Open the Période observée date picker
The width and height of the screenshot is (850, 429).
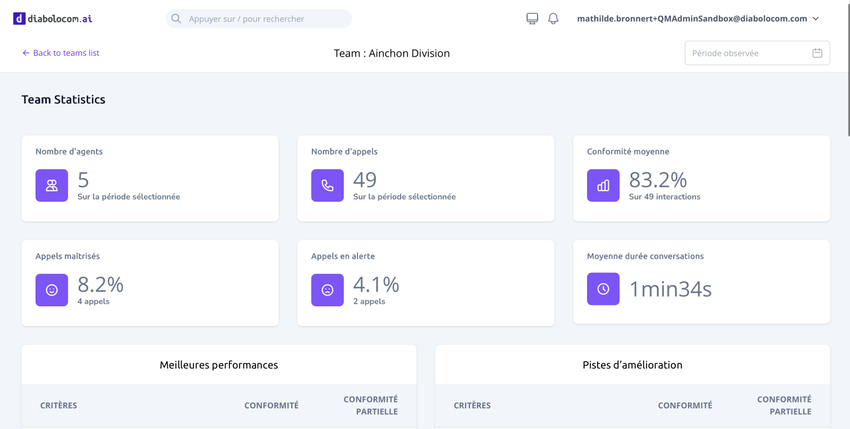pos(750,53)
